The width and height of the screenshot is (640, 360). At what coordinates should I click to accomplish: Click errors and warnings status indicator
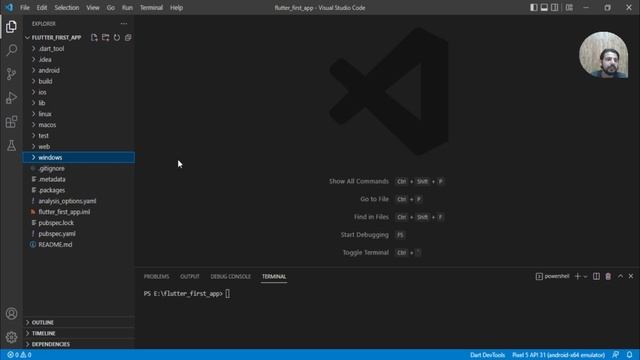pos(19,355)
